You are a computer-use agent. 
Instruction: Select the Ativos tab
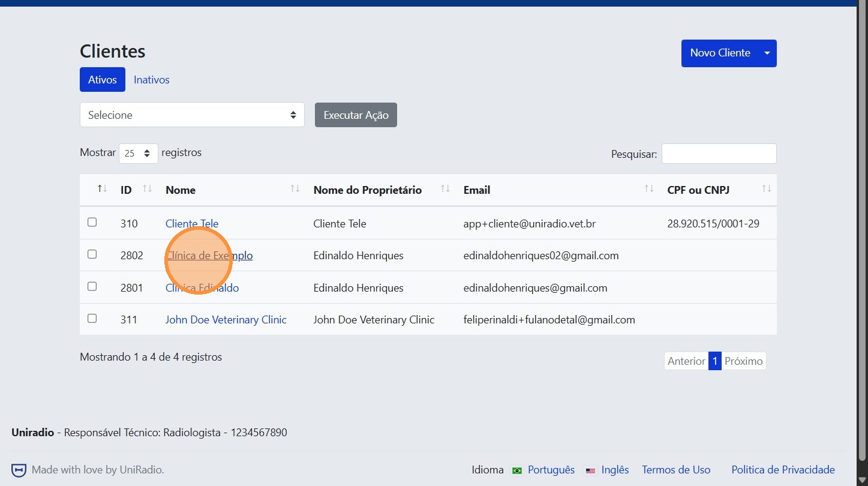click(103, 80)
